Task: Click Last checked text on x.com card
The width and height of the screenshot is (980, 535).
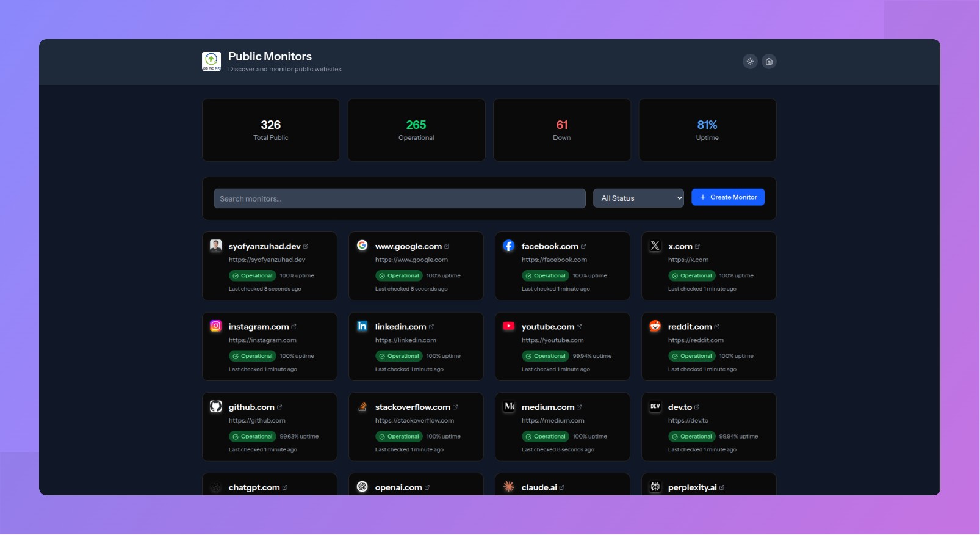Action: [x=702, y=289]
